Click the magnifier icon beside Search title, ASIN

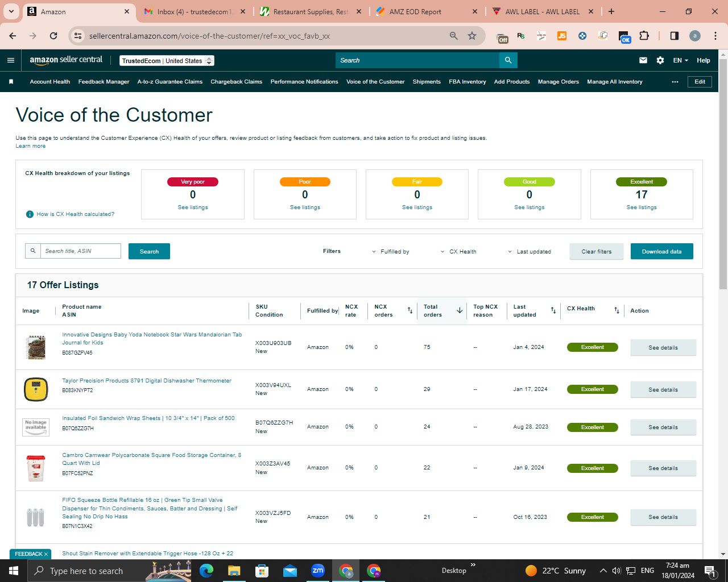coord(33,251)
